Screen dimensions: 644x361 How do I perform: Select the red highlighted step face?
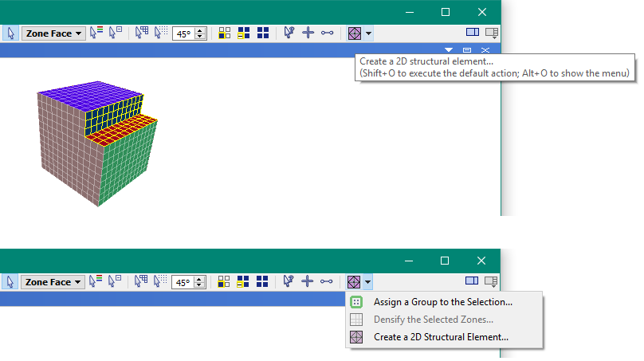click(121, 129)
